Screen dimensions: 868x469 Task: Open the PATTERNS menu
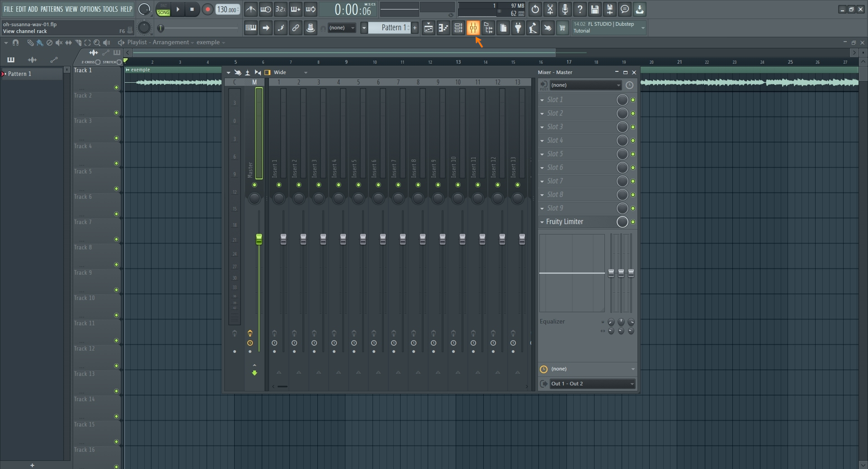52,9
